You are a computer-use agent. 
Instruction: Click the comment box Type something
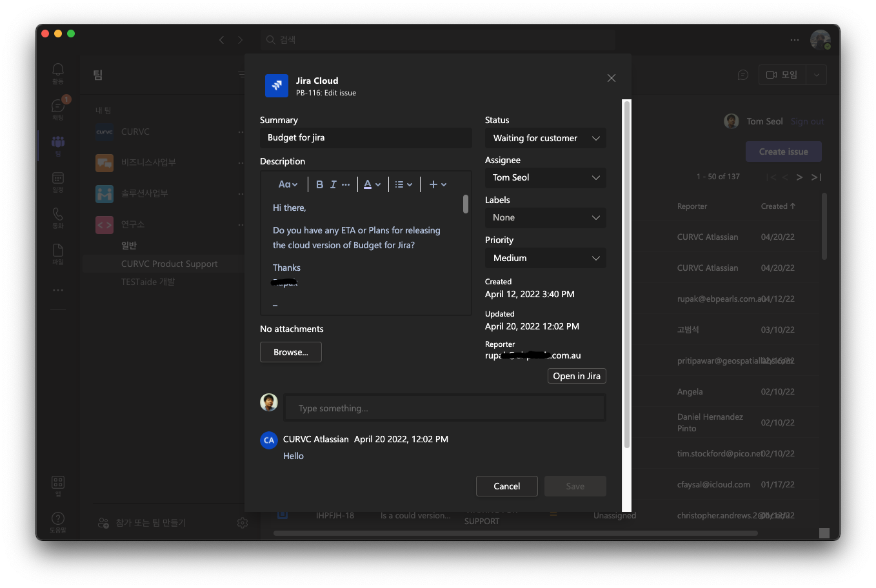[x=445, y=408]
